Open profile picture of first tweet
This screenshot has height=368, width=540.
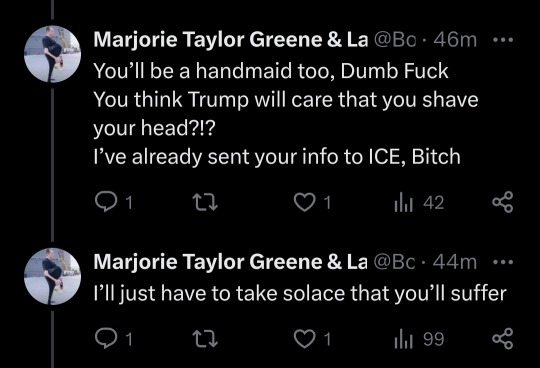click(x=52, y=54)
